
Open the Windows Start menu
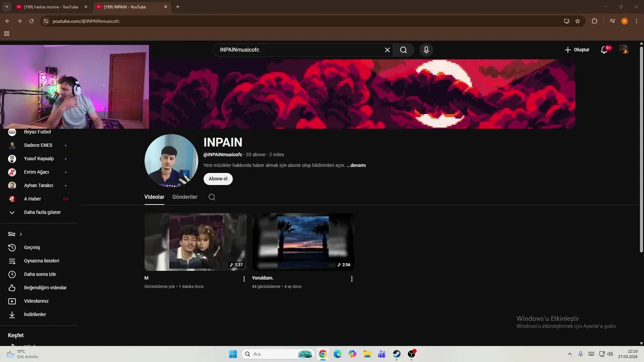pos(233,354)
